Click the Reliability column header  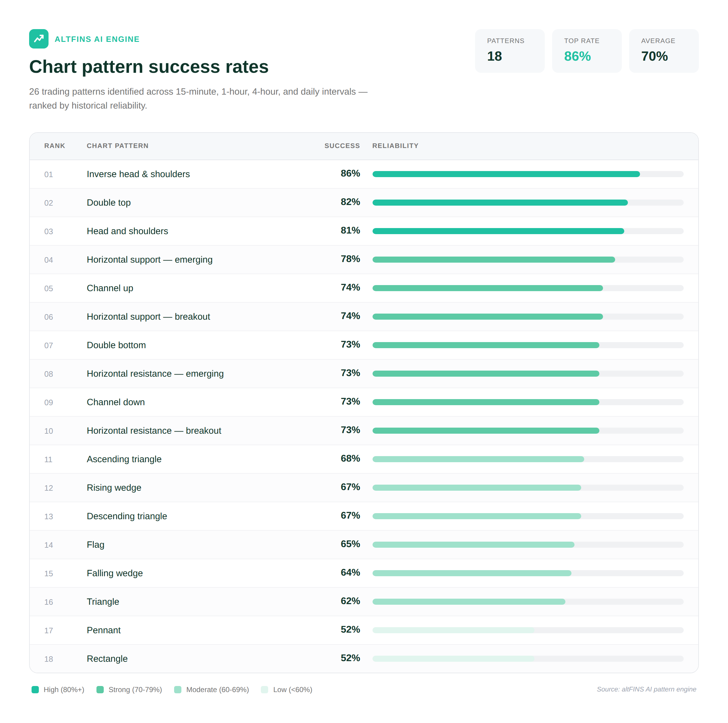tap(395, 146)
